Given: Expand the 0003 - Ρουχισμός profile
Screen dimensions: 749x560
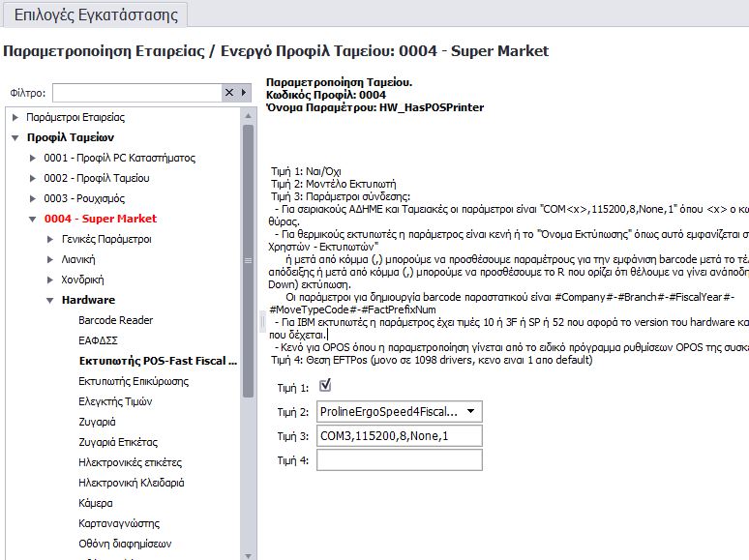Looking at the screenshot, I should click(x=33, y=198).
